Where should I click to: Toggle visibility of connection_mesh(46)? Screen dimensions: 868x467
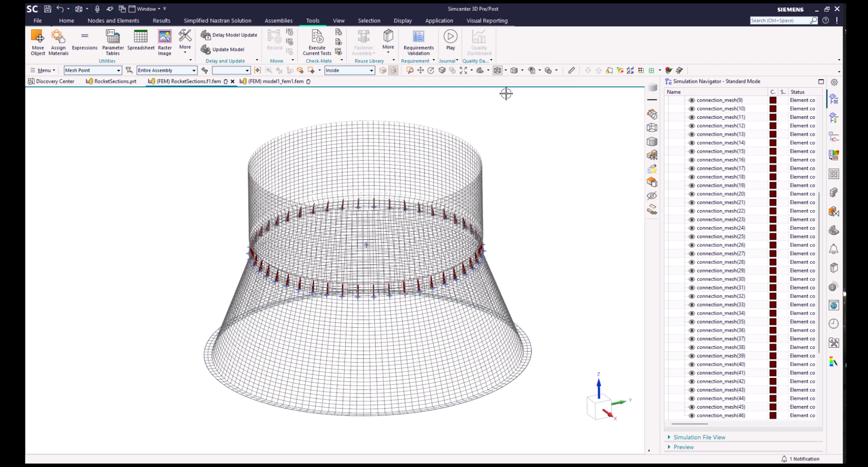tap(691, 415)
